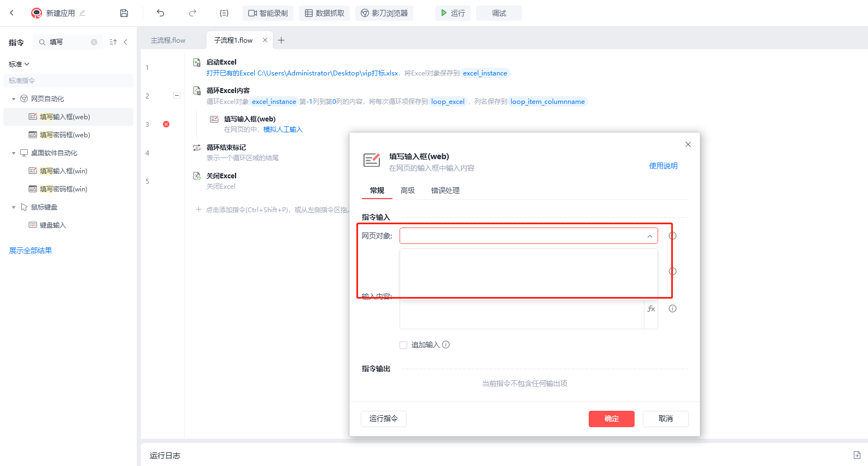Collapse the 指令 side panel
The image size is (868, 466).
(x=126, y=42)
